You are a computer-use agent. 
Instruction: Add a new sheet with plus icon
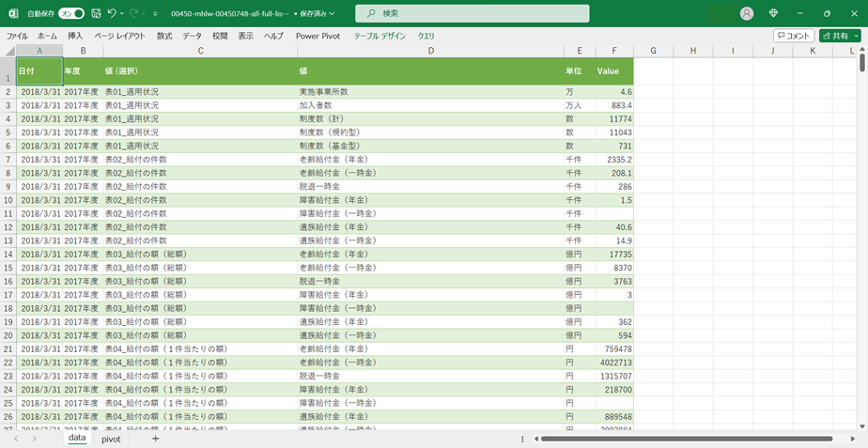coord(155,439)
